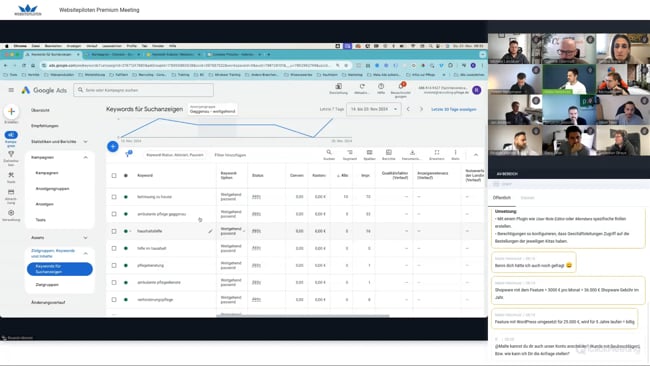Select Keywords für Suchanzeigen nav item
The width and height of the screenshot is (650, 366).
coord(60,269)
